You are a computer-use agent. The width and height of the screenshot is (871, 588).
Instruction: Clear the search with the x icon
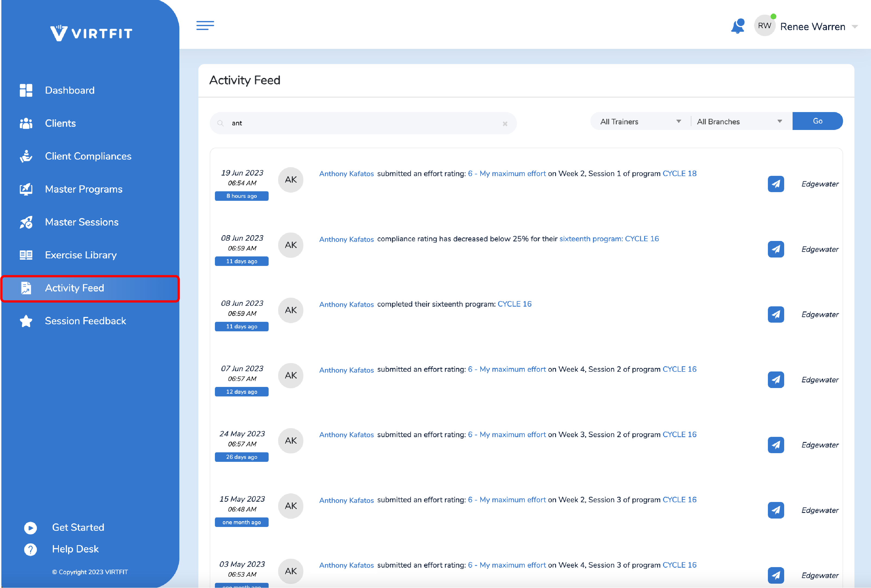[x=505, y=124]
